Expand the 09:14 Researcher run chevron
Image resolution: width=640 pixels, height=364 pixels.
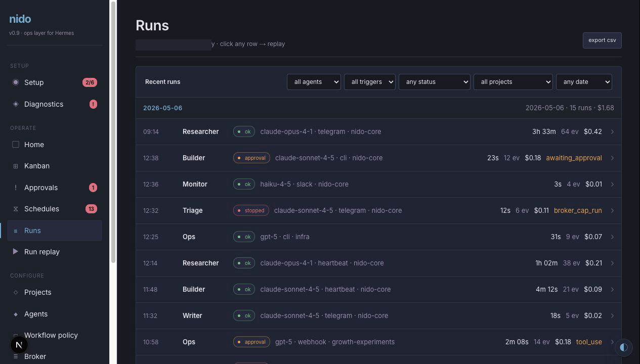pos(612,131)
